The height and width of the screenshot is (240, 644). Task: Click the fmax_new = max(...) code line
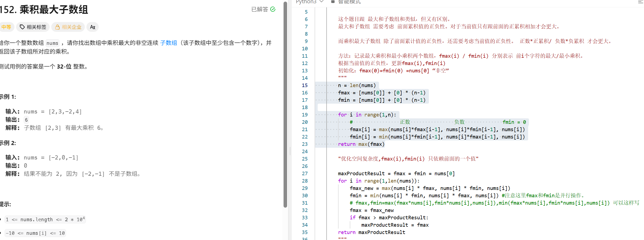(x=430, y=188)
